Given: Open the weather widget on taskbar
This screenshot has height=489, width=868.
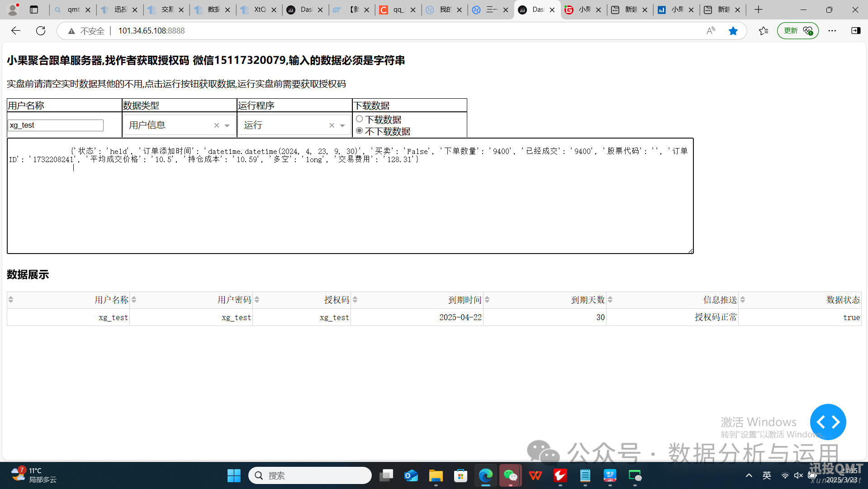Looking at the screenshot, I should 34,475.
